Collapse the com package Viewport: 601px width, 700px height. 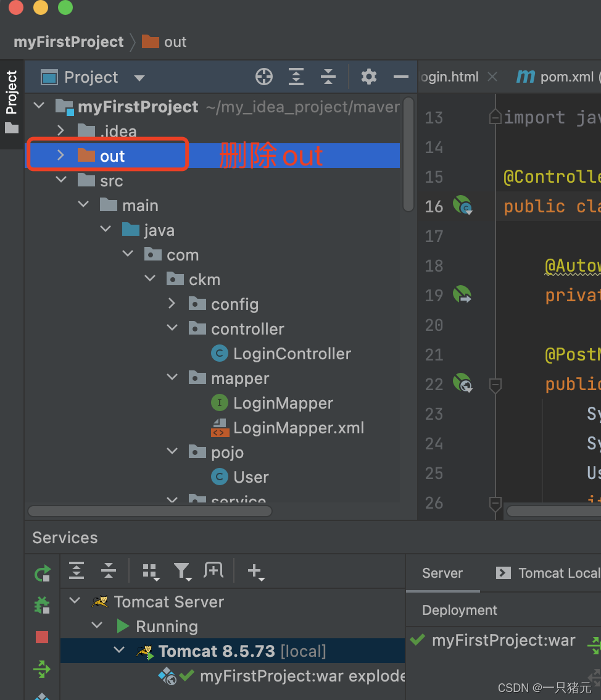click(x=128, y=254)
